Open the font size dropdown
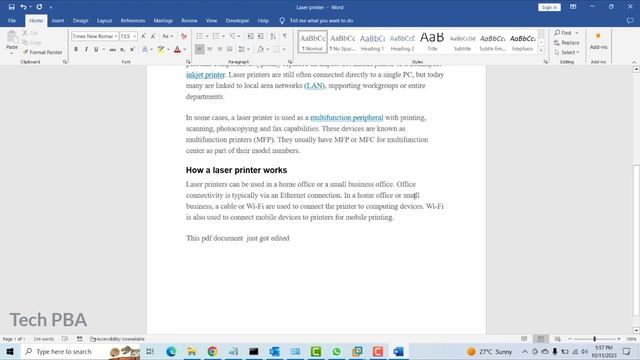The image size is (640, 360). point(135,36)
